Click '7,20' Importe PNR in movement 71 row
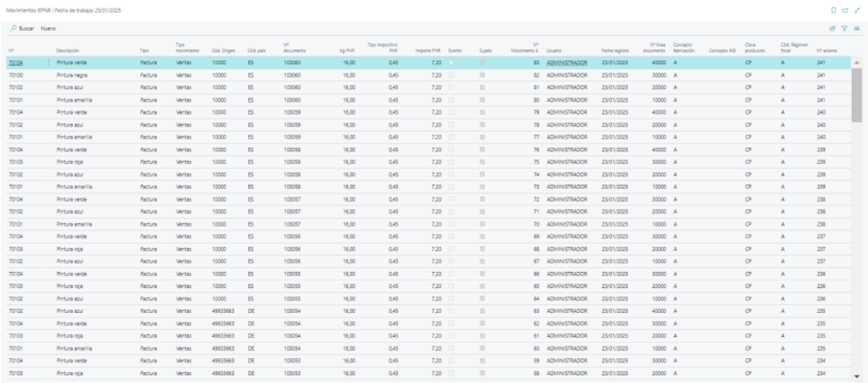The width and height of the screenshot is (868, 383). (x=437, y=212)
